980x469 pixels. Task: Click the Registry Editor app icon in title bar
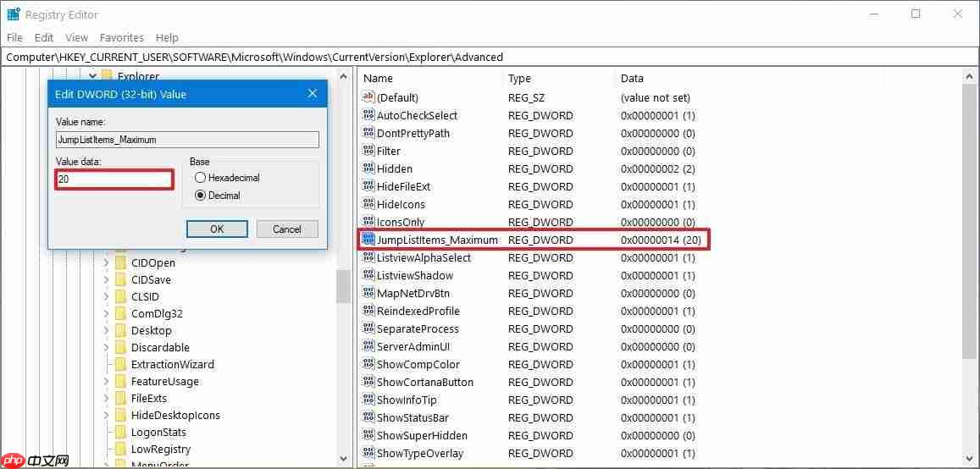click(x=13, y=14)
